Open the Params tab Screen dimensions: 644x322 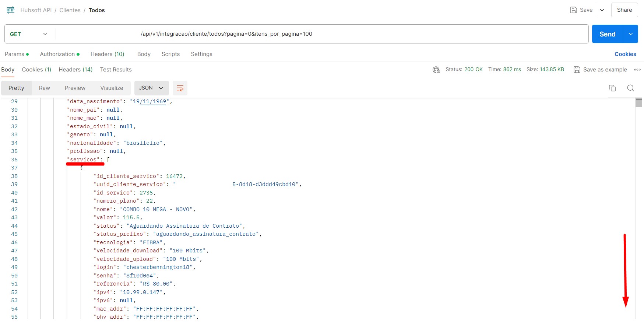(17, 54)
